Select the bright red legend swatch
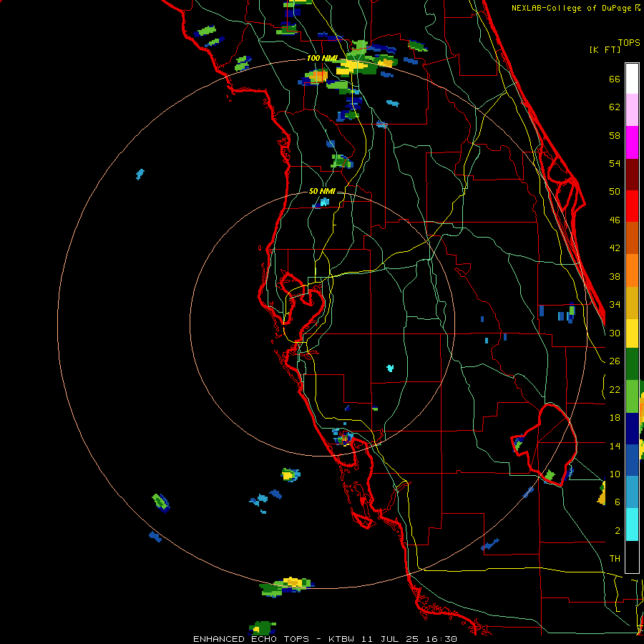This screenshot has height=644, width=644. pos(632,206)
